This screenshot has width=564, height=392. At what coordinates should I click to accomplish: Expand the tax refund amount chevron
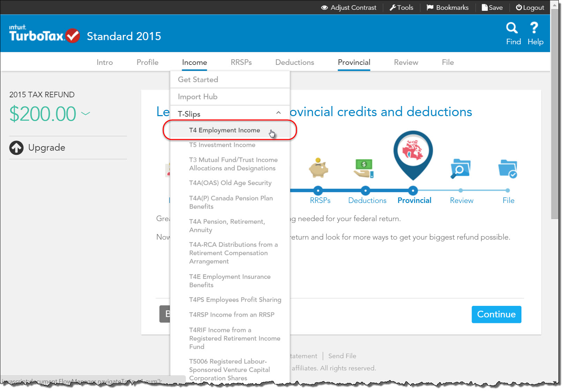[x=85, y=113]
